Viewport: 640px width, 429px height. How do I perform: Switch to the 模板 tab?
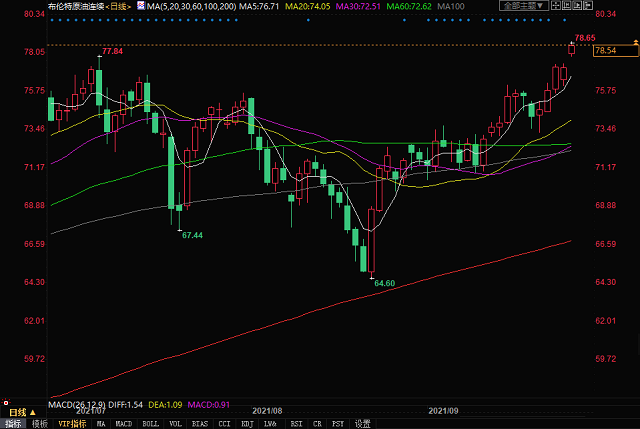point(39,423)
